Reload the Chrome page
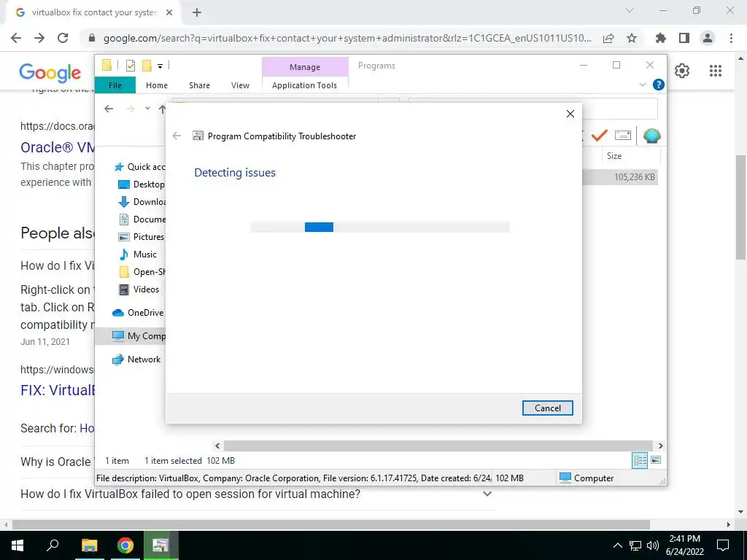 point(63,38)
